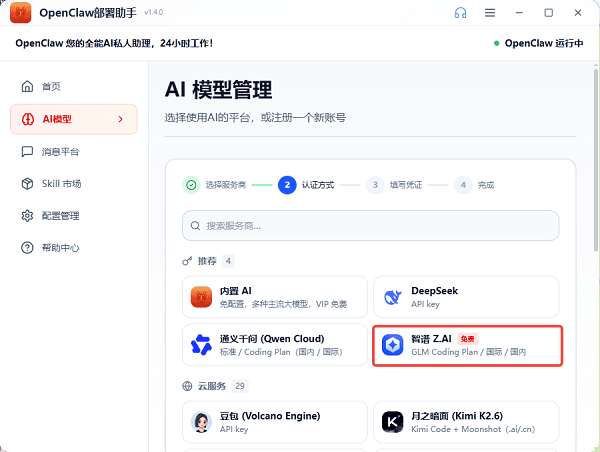The width and height of the screenshot is (600, 452).
Task: Click the completed step checkmark icon
Action: pyautogui.click(x=191, y=185)
